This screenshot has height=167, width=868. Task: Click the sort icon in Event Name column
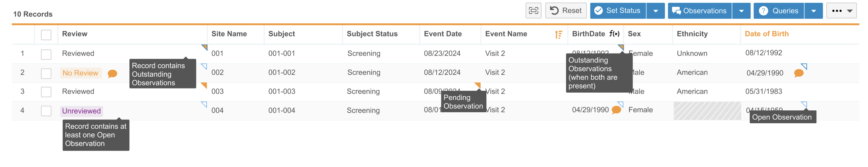pos(558,34)
